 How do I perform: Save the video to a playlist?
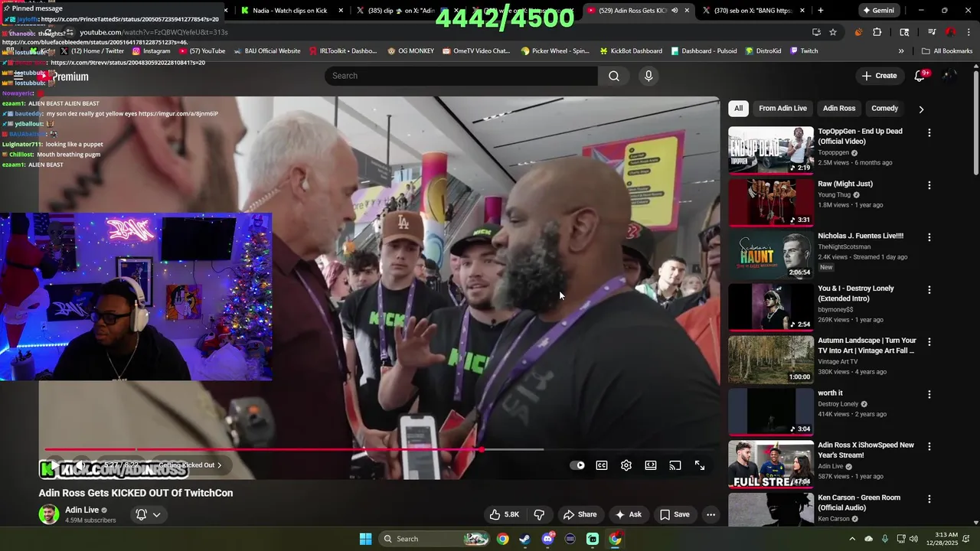675,514
